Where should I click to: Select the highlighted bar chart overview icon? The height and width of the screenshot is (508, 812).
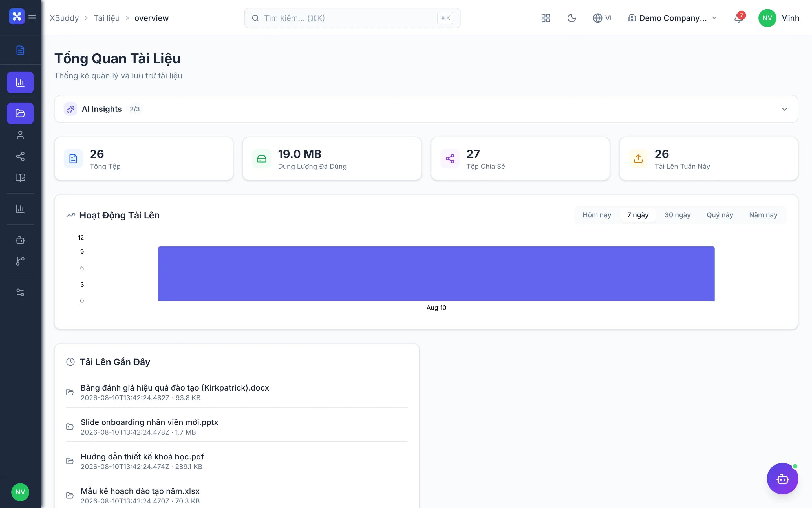tap(20, 82)
